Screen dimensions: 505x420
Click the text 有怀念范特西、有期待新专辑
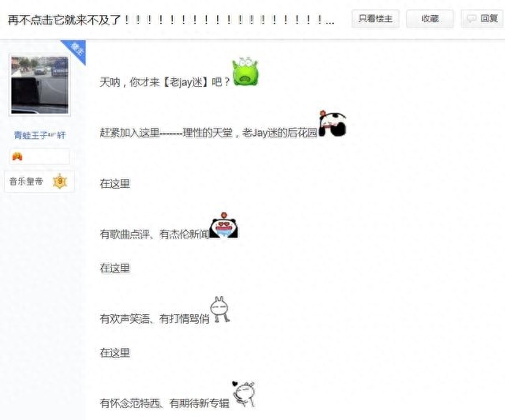[x=165, y=403]
